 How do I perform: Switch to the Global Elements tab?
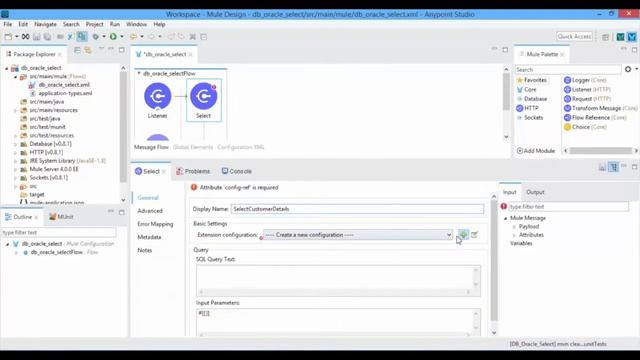pos(193,147)
